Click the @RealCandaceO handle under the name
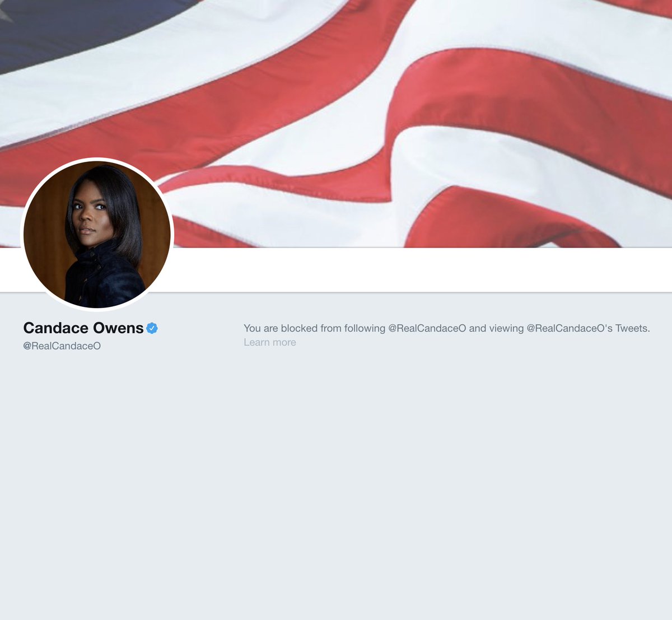Screen dimensions: 672x620 (62, 346)
